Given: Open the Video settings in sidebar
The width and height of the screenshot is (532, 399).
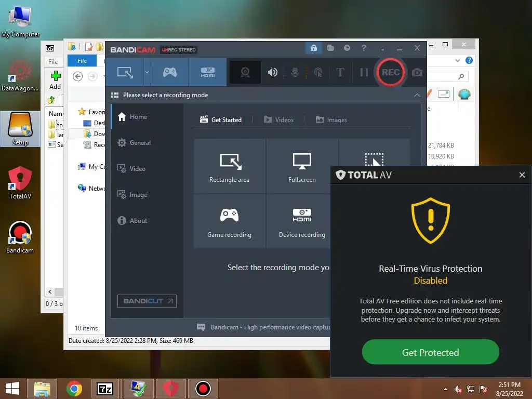Looking at the screenshot, I should click(147, 169).
